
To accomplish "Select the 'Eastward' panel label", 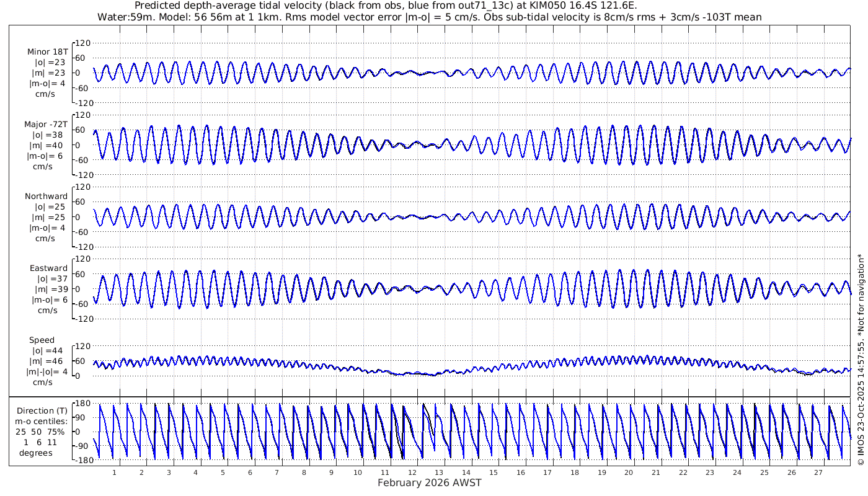I will pos(49,268).
